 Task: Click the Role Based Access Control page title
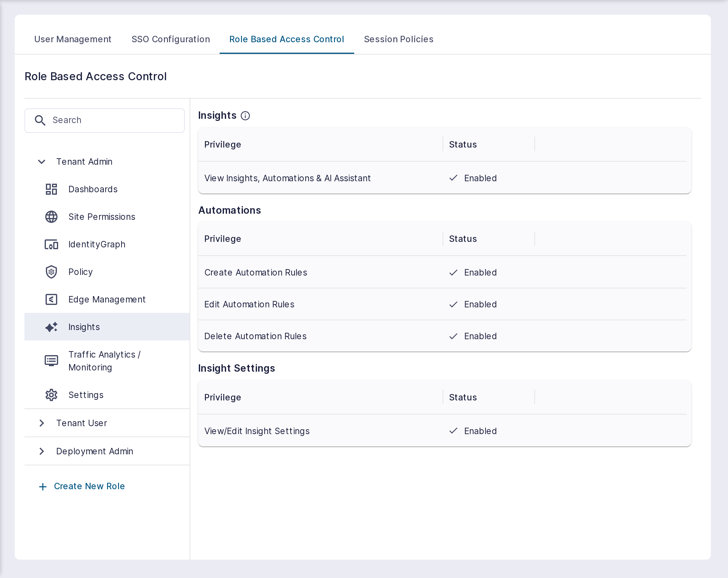(95, 77)
